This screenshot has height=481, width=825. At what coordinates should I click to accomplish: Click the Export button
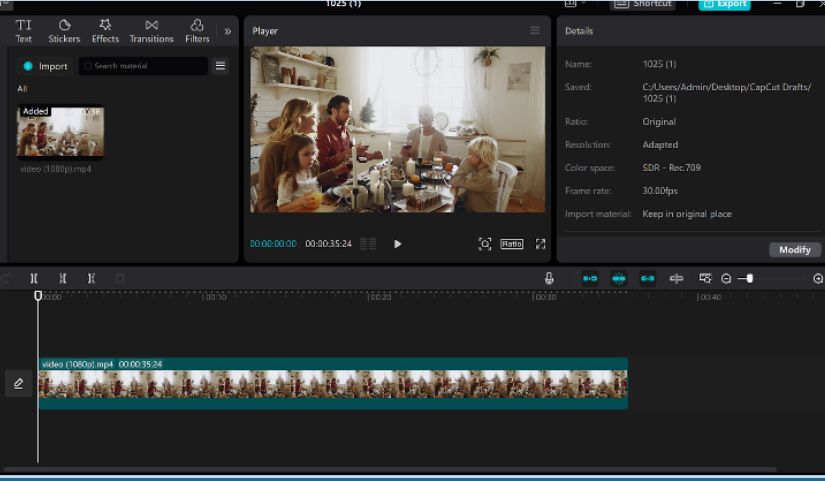[x=724, y=4]
